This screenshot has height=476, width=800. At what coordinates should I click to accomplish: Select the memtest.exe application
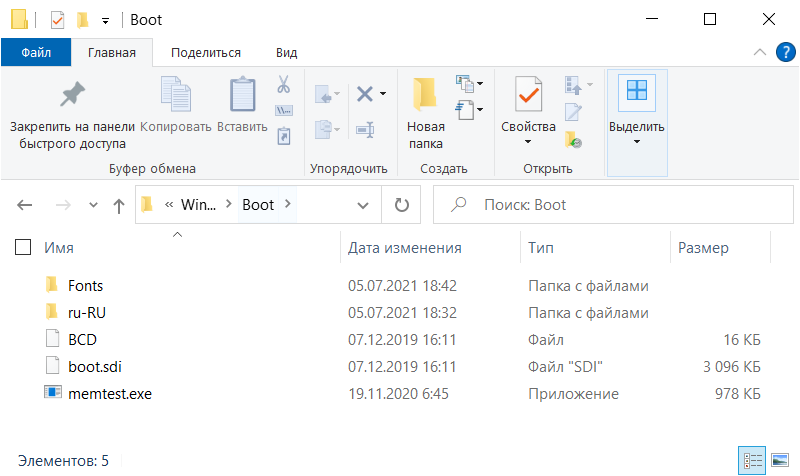(110, 394)
